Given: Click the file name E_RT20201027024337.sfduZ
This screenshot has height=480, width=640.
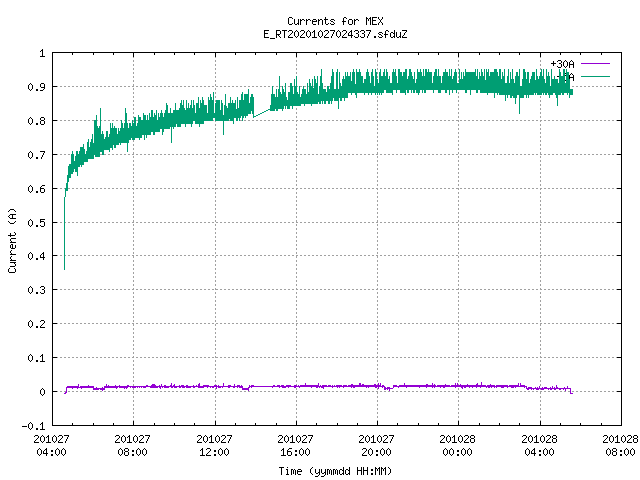Looking at the screenshot, I should [335, 34].
